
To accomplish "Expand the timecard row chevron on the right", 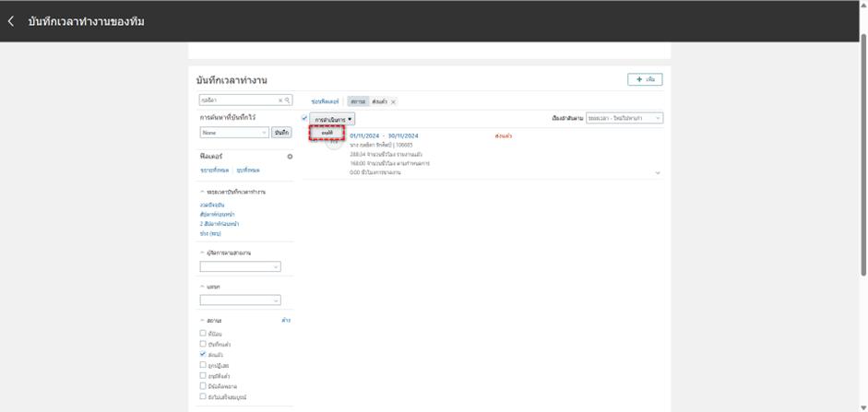I will 658,172.
